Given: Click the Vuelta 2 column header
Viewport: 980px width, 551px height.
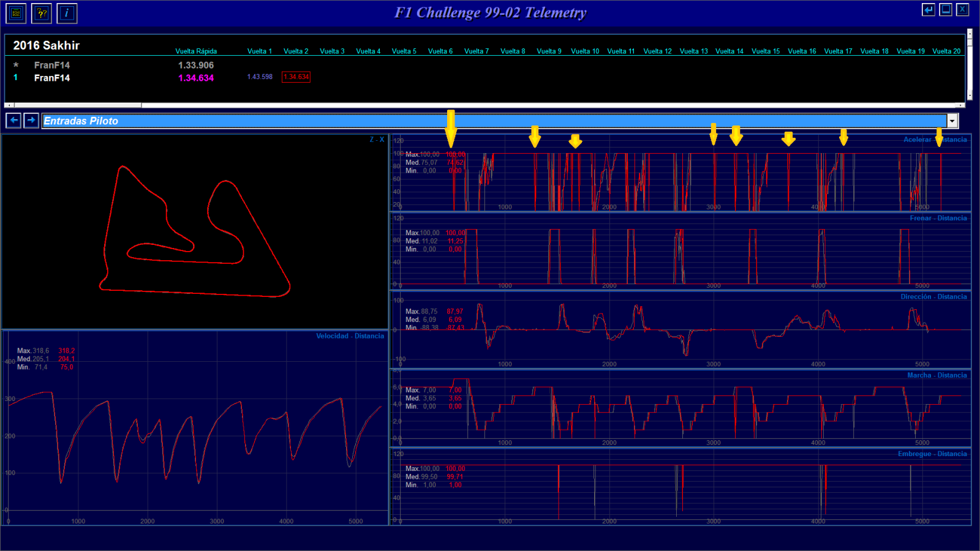Looking at the screenshot, I should pos(296,51).
